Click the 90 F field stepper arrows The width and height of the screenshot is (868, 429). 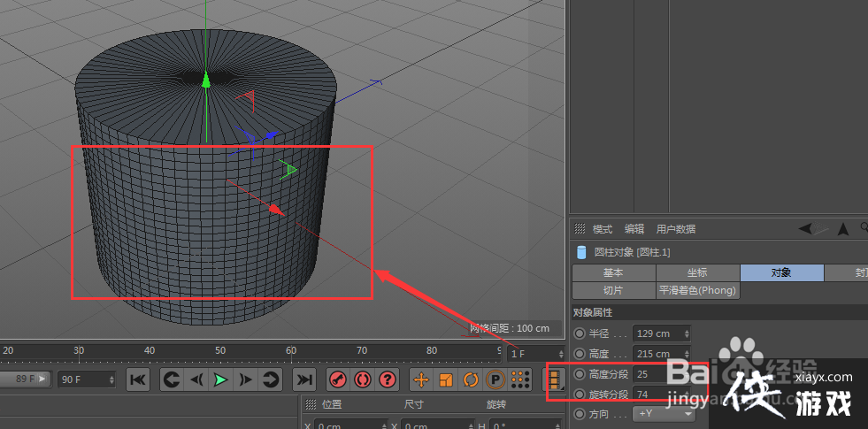(111, 379)
